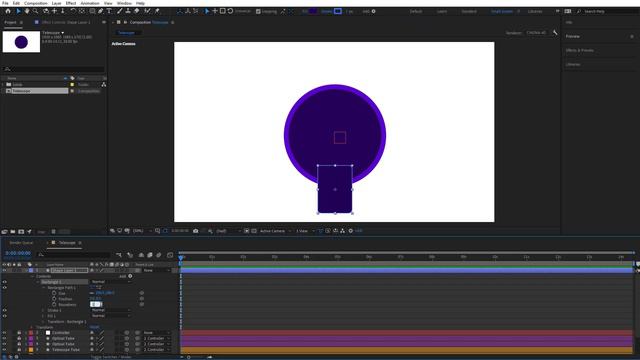This screenshot has height=360, width=640.
Task: Open Shape Layer 1 parent None dropdown
Action: pyautogui.click(x=157, y=270)
